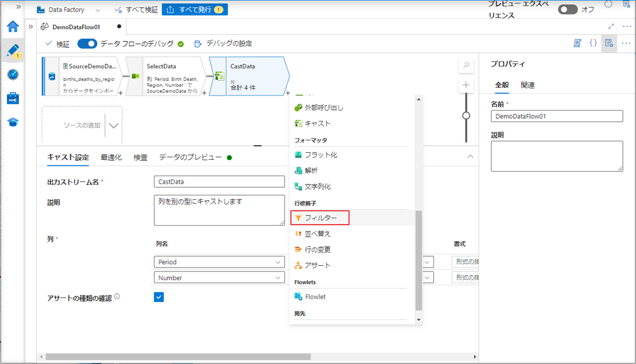
Task: Expand the left sidebar with double chevron
Action: click(18, 7)
